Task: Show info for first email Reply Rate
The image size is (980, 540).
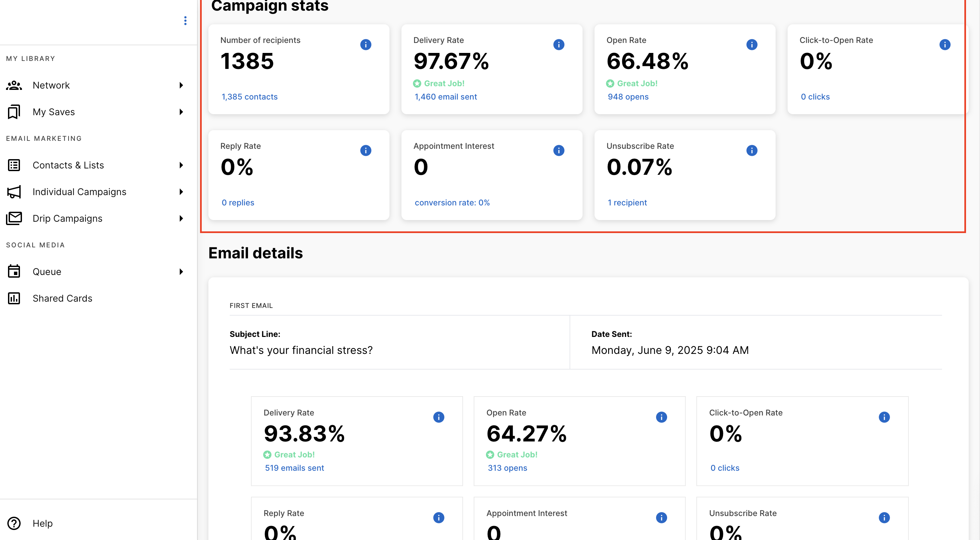Action: [x=439, y=518]
